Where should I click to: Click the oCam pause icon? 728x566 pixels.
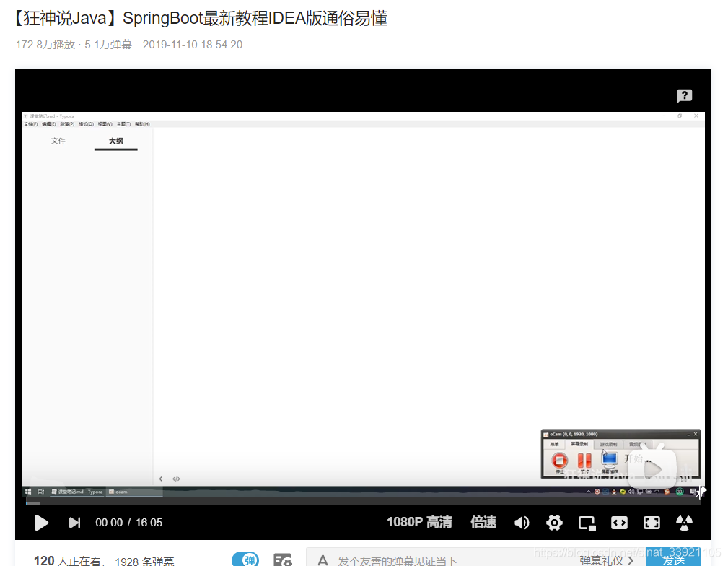click(x=584, y=461)
